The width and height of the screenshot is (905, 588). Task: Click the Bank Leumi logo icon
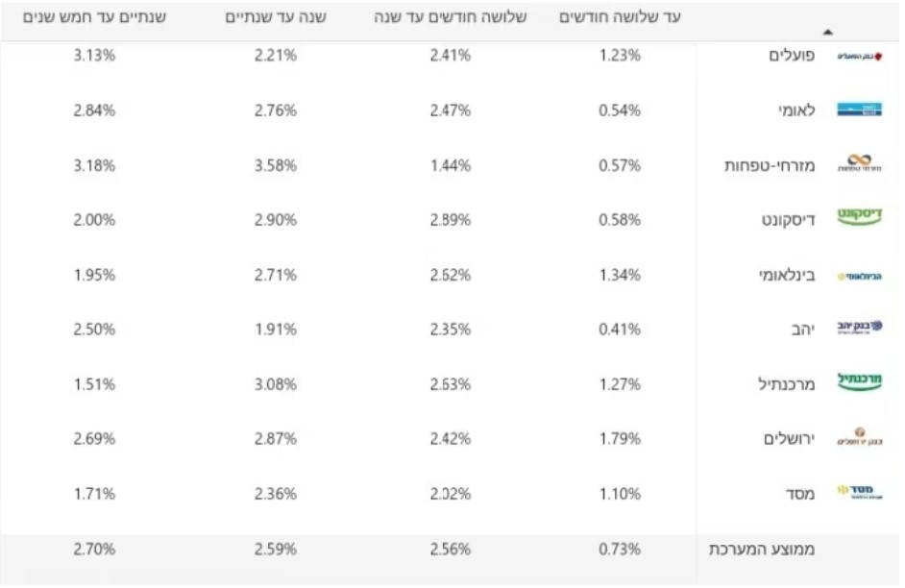tap(859, 110)
